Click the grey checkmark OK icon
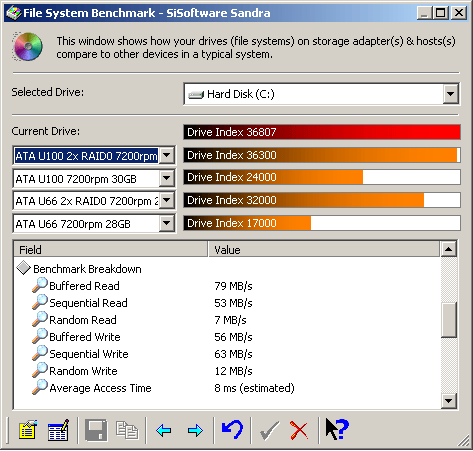The height and width of the screenshot is (451, 473). pyautogui.click(x=269, y=430)
